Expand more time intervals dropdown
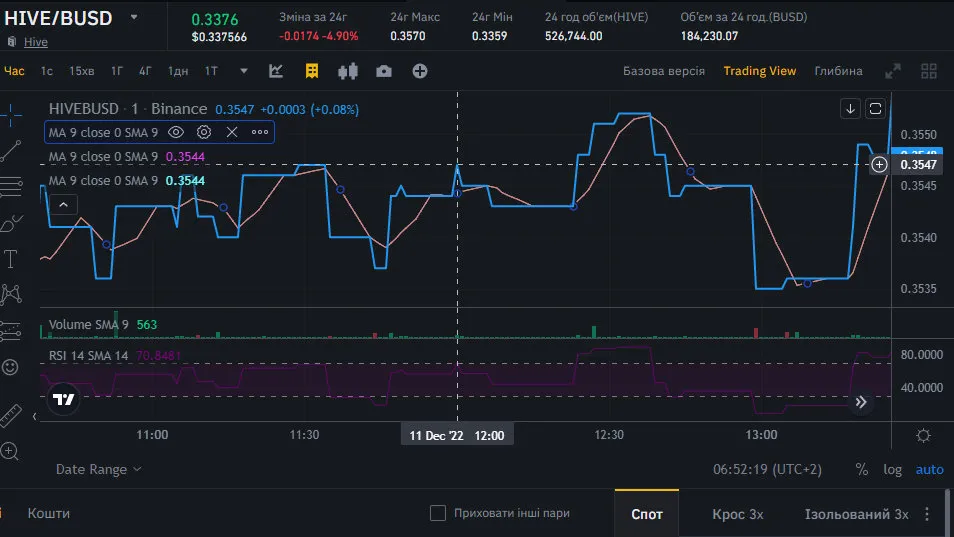 coord(244,71)
